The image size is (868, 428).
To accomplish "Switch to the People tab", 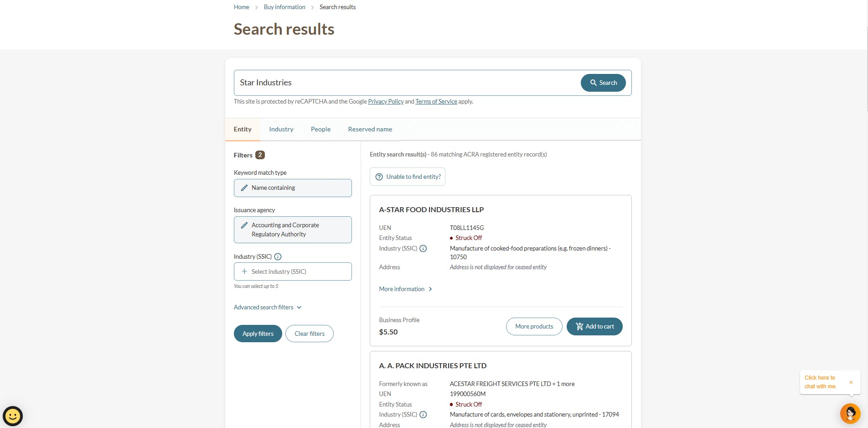I will point(320,129).
